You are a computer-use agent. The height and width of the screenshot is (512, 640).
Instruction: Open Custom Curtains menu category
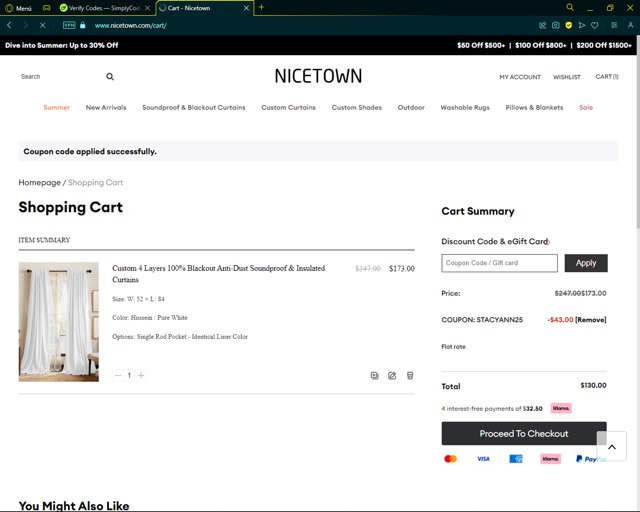pos(288,107)
